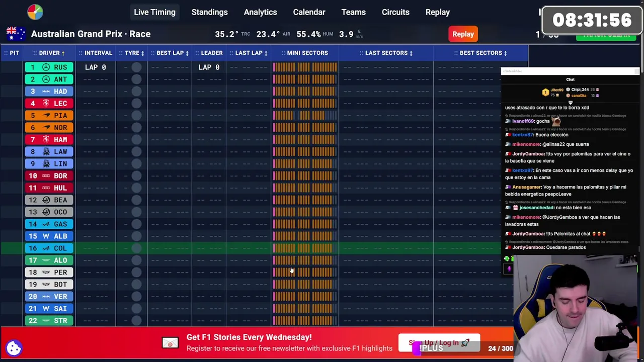Click the Australian flag icon
The image size is (644, 362).
pyautogui.click(x=16, y=34)
